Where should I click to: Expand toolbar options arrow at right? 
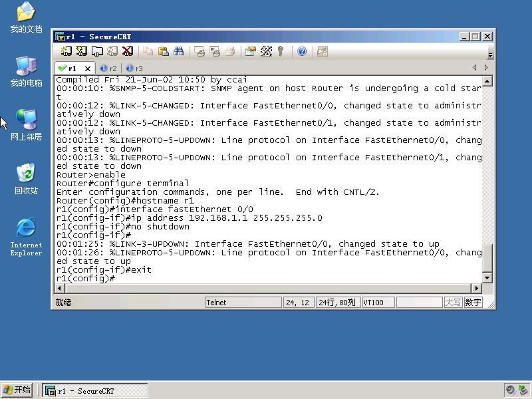pos(490,55)
